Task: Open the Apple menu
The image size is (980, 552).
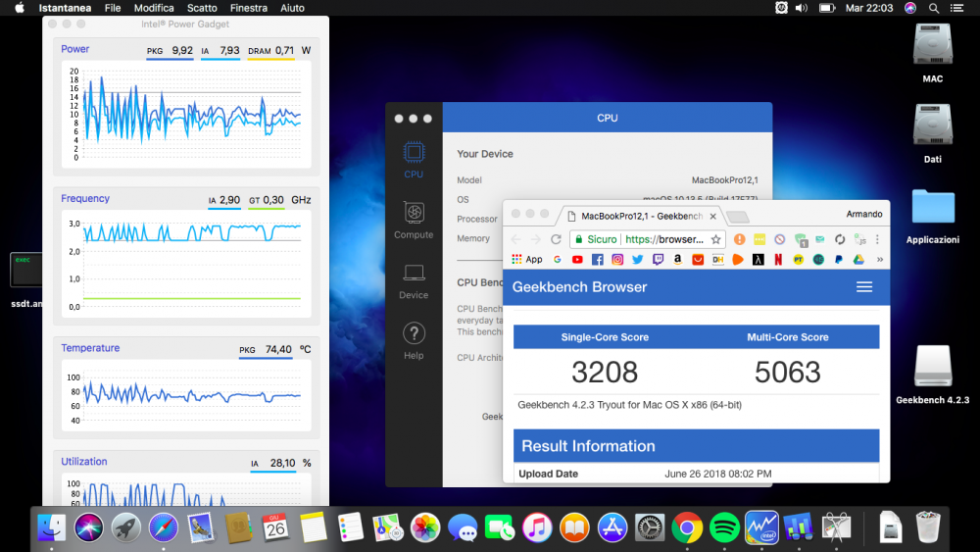Action: coord(20,8)
